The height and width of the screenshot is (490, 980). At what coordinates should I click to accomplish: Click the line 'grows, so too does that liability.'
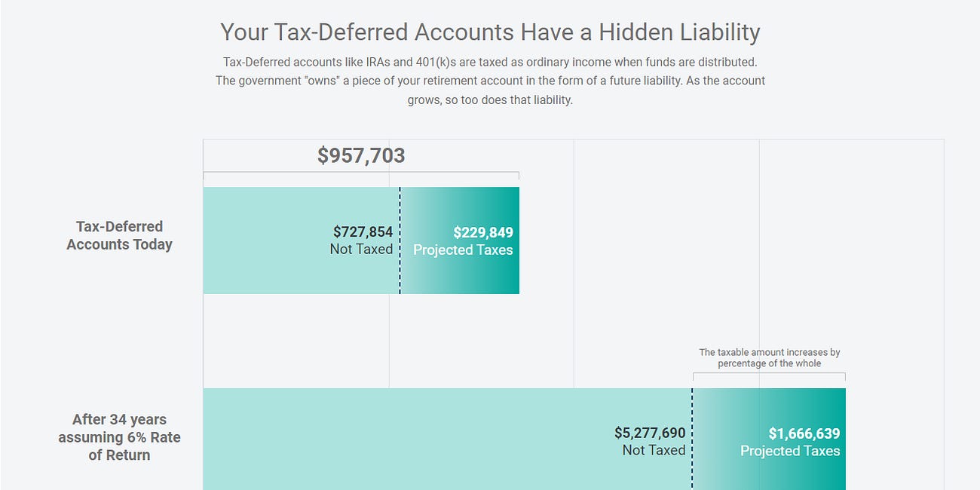pos(490,100)
